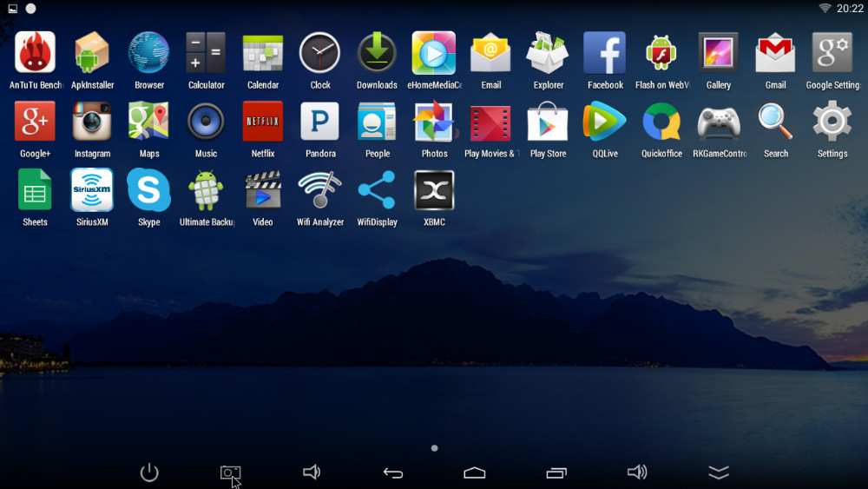Open the Downloads app
The width and height of the screenshot is (868, 489).
click(377, 53)
